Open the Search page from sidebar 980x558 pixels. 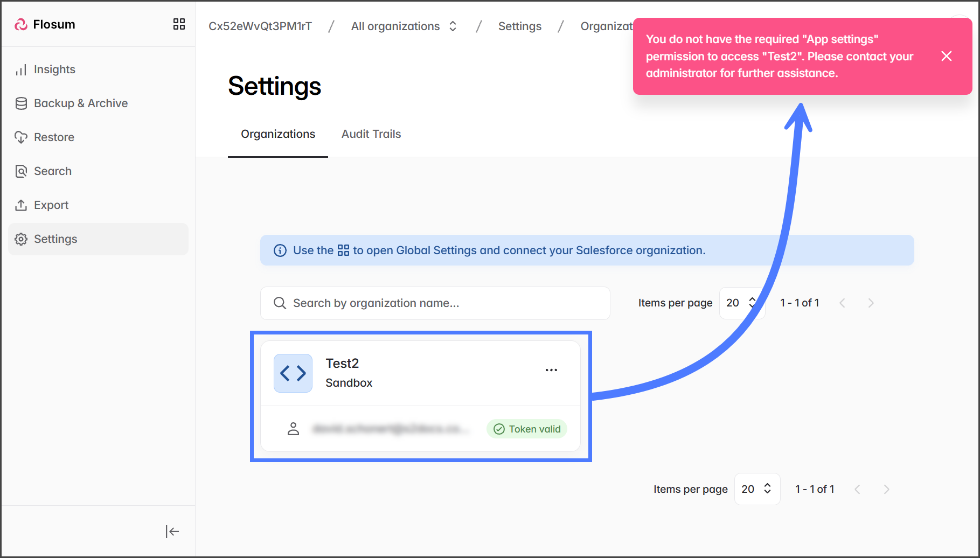[x=52, y=171]
